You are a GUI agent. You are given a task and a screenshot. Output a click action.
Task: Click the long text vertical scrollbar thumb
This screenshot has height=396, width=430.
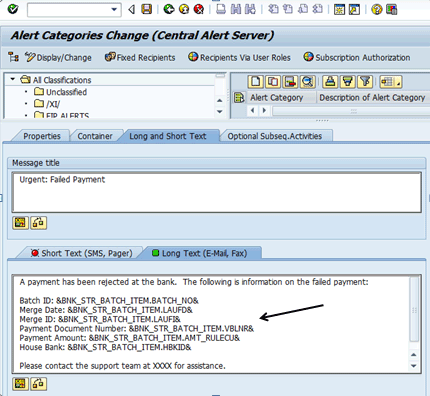[414, 309]
